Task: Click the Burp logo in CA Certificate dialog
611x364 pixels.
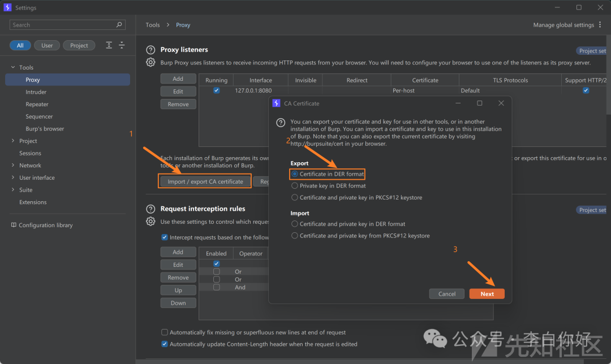Action: 276,103
